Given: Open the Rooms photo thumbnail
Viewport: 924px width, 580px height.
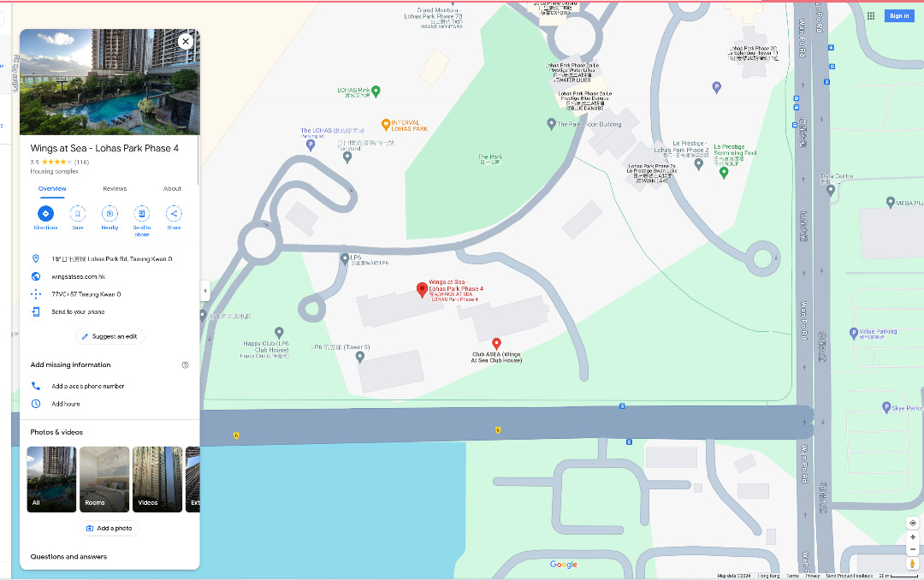Looking at the screenshot, I should click(x=104, y=479).
